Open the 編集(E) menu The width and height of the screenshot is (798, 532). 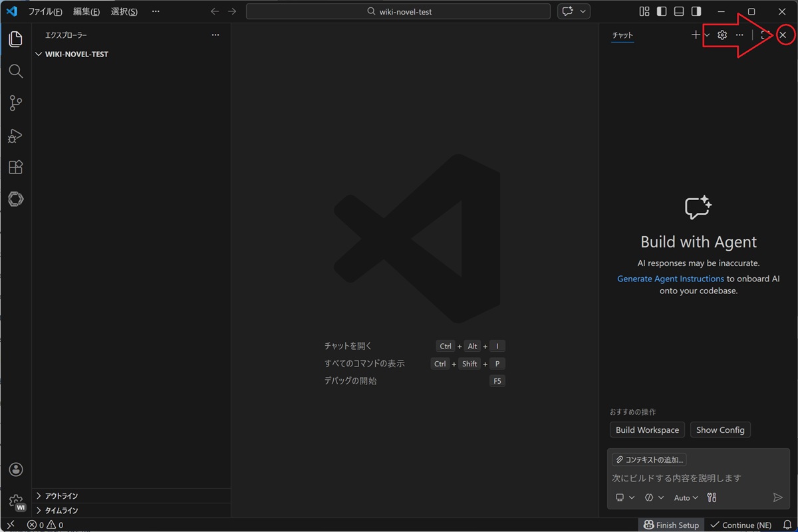click(x=86, y=11)
